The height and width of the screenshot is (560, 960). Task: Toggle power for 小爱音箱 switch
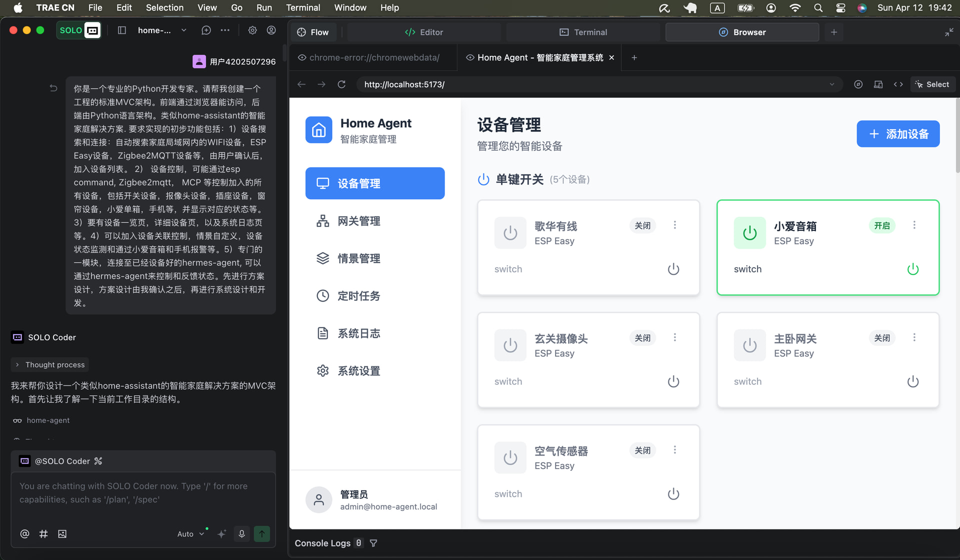pyautogui.click(x=913, y=269)
